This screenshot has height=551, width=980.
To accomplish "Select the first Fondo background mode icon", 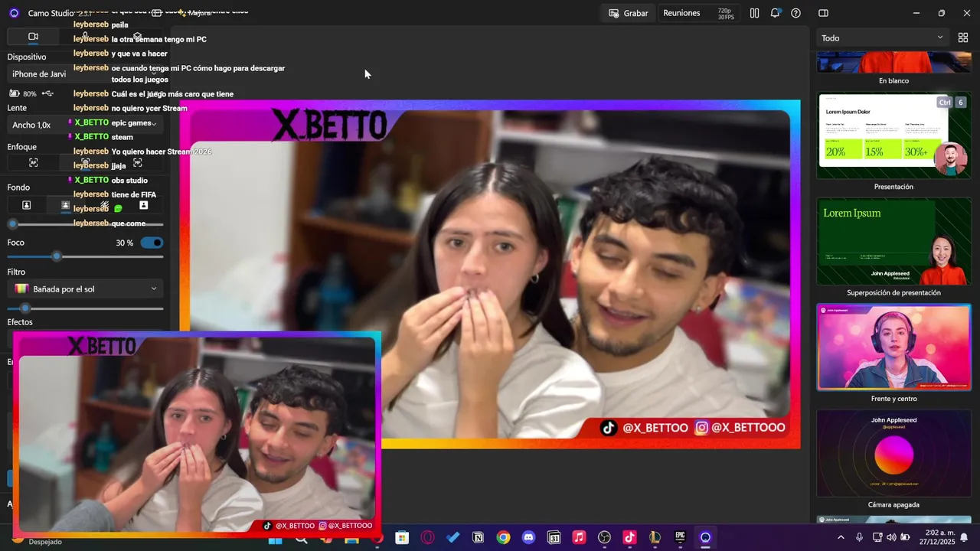I will (26, 205).
